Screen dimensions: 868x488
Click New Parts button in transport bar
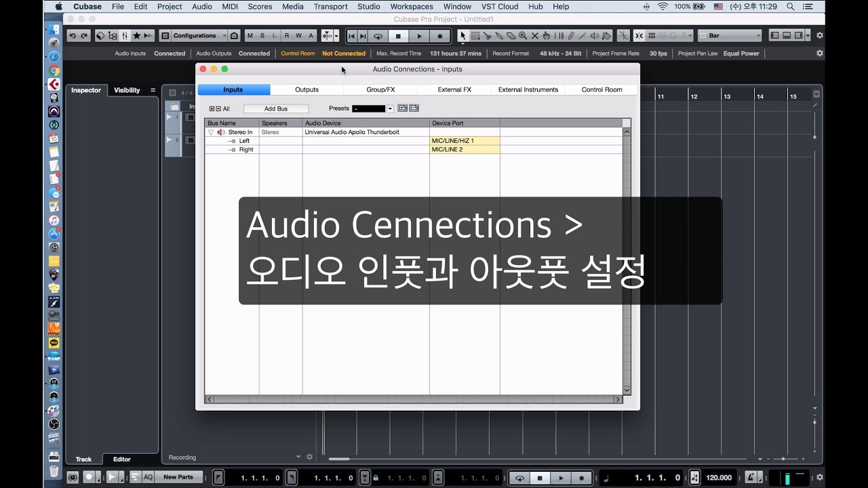pos(178,477)
